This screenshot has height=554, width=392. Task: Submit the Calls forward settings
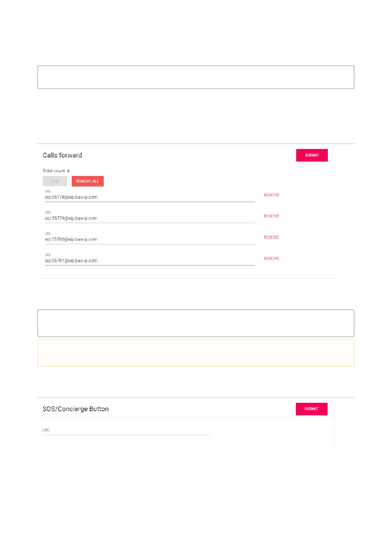[312, 155]
